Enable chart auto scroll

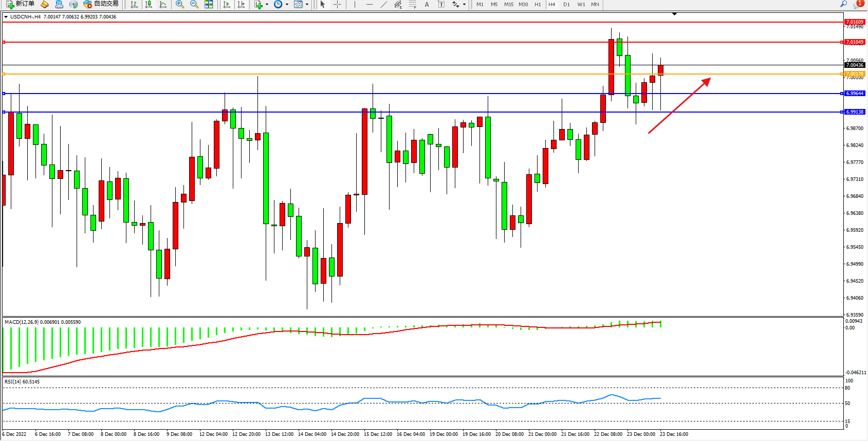click(x=227, y=4)
